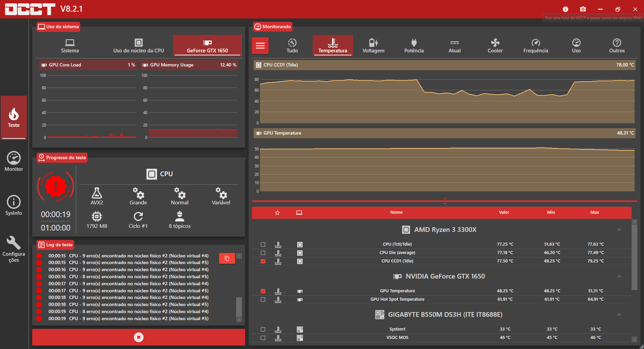Image resolution: width=644 pixels, height=349 pixels.
Task: Open the Cooler monitoring tab
Action: point(495,46)
